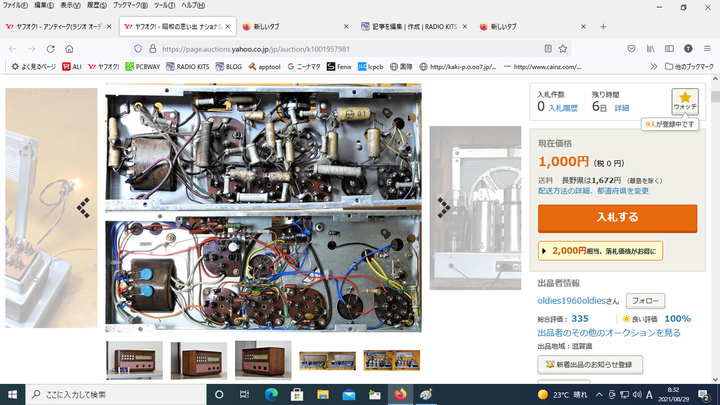Open the 他のブックマーク bookmarks folder

(x=689, y=67)
